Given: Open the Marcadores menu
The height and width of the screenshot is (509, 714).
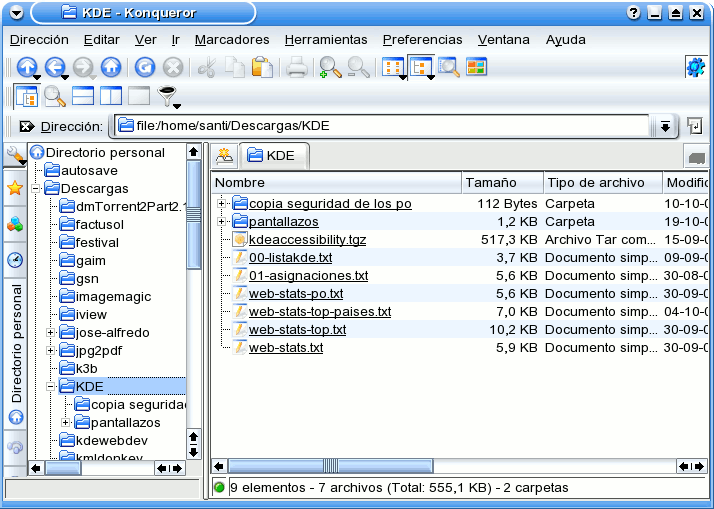Looking at the screenshot, I should point(231,40).
